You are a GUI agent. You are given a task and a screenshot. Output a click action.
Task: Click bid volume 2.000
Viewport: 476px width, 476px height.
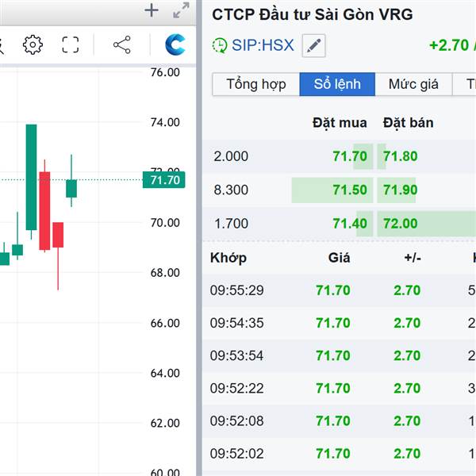pos(231,156)
